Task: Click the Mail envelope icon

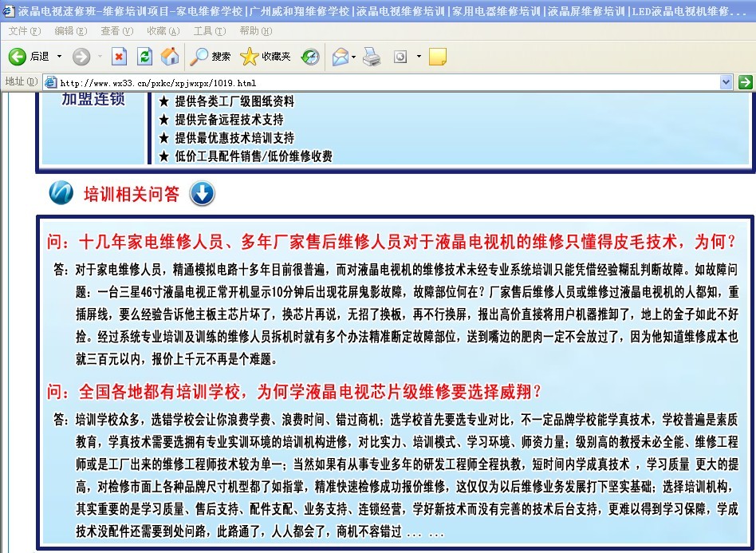Action: [340, 57]
